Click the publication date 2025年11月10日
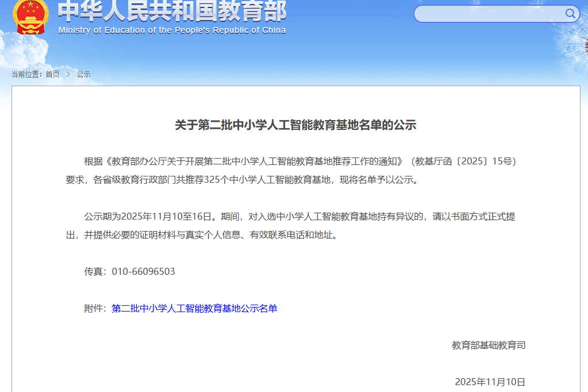 (x=490, y=382)
